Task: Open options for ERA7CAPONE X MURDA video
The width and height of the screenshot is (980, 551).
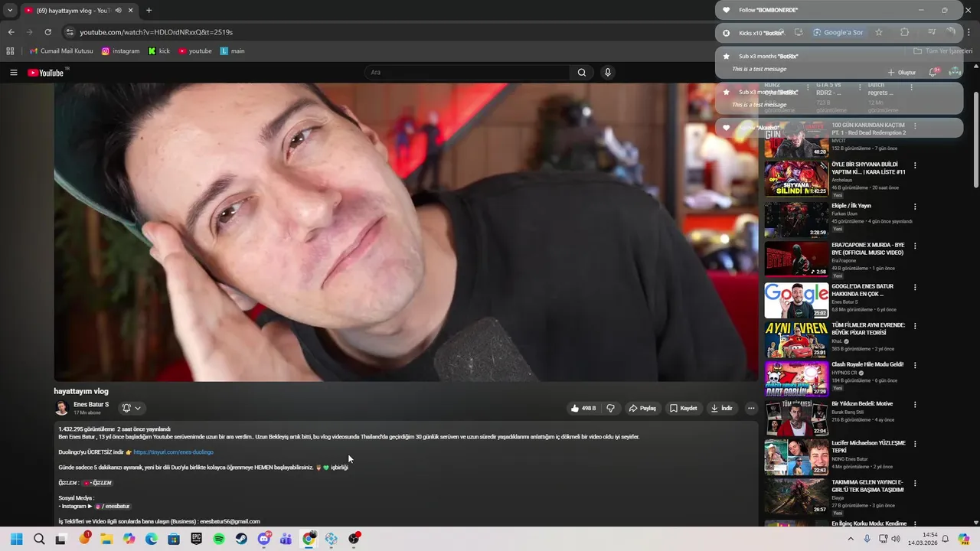Action: (915, 246)
